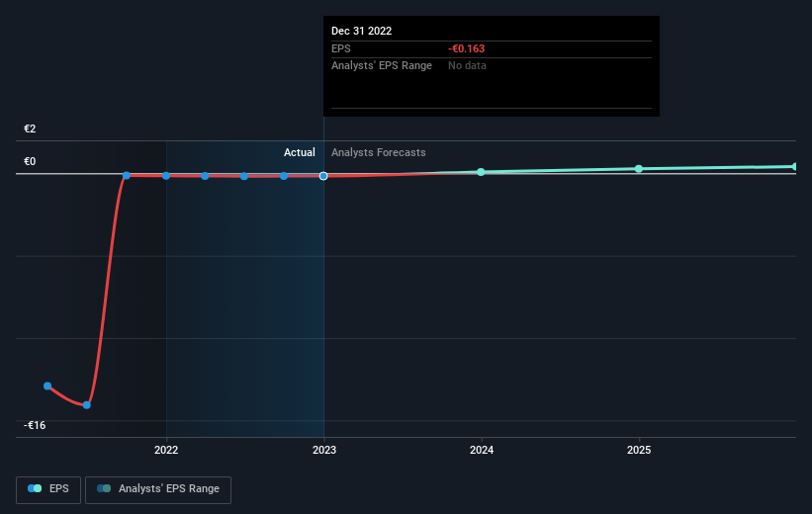Click the EPS point on the 2022 gridline
This screenshot has height=514, width=812.
tap(166, 176)
